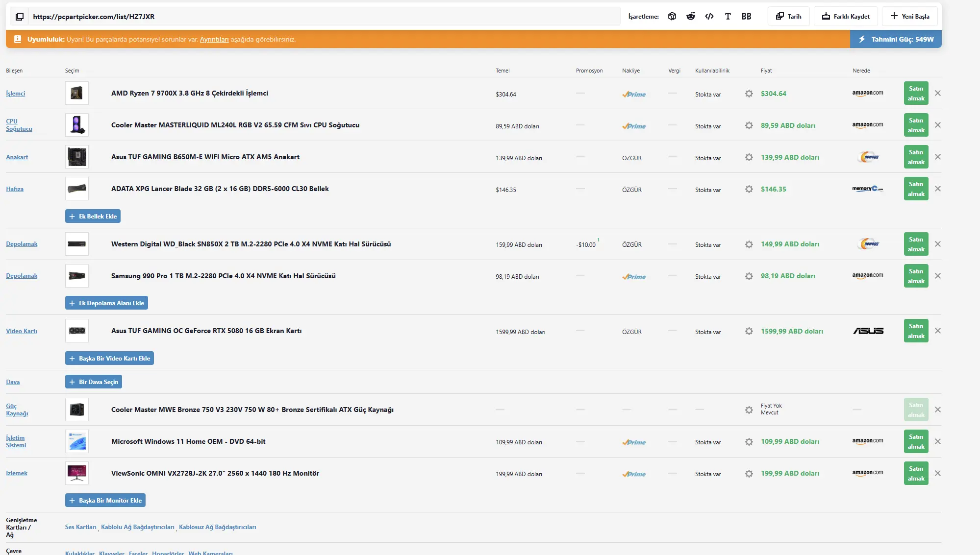
Task: Open the ASUS merchant logo for RTX 5080
Action: (868, 331)
